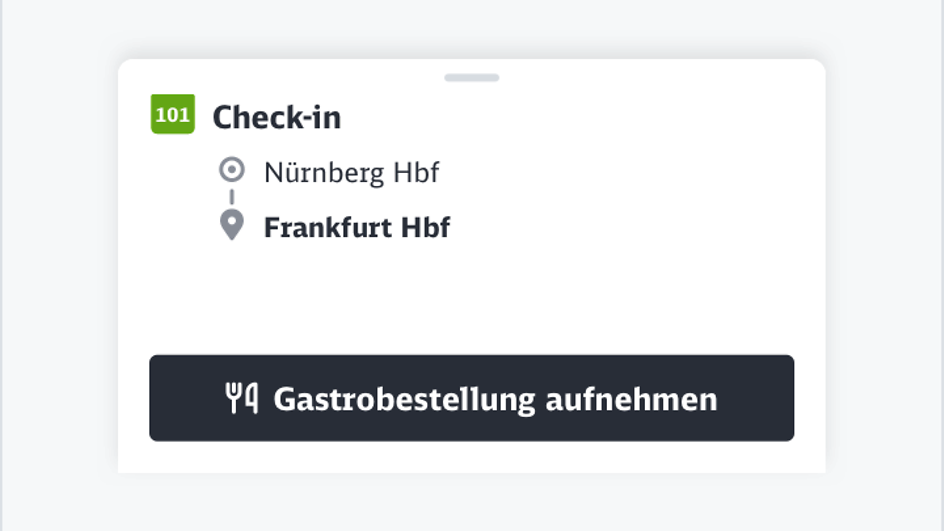Tap the drag handle atop the sheet
This screenshot has height=531, width=944.
(x=472, y=77)
